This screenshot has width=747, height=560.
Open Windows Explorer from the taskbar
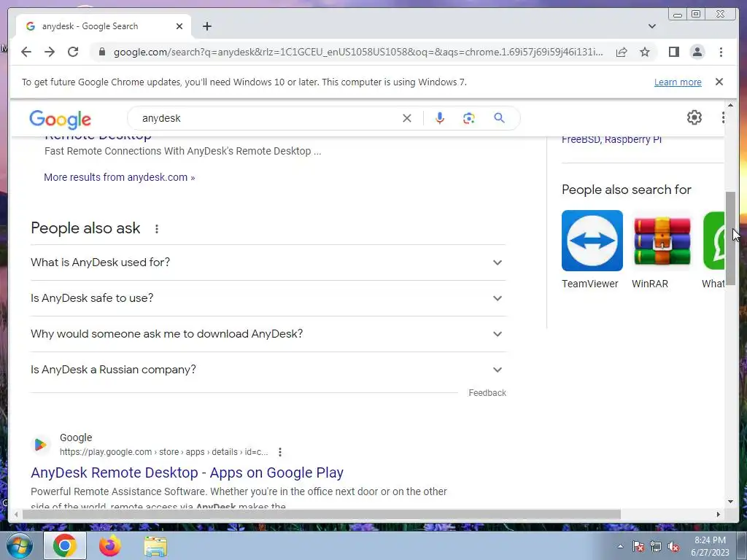[x=155, y=546]
